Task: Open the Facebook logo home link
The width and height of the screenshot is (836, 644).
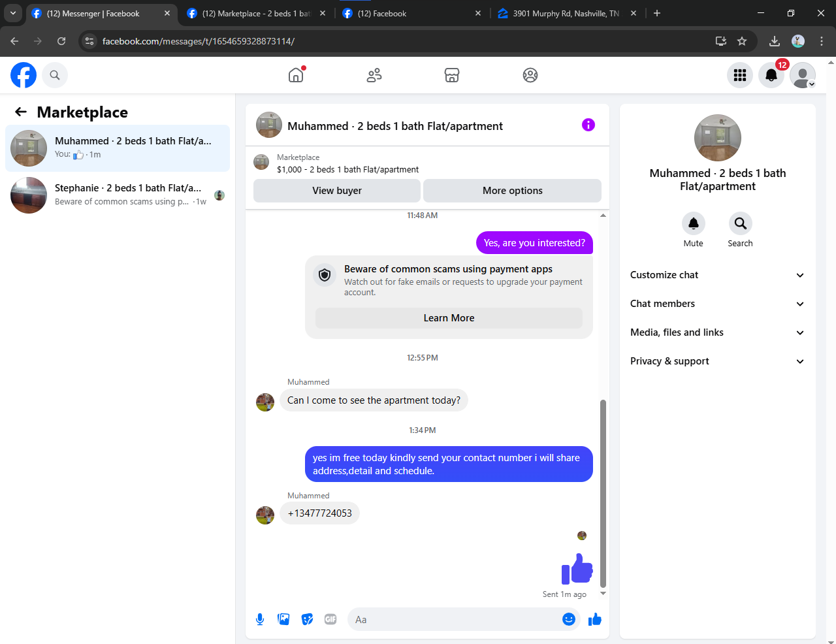Action: point(24,75)
